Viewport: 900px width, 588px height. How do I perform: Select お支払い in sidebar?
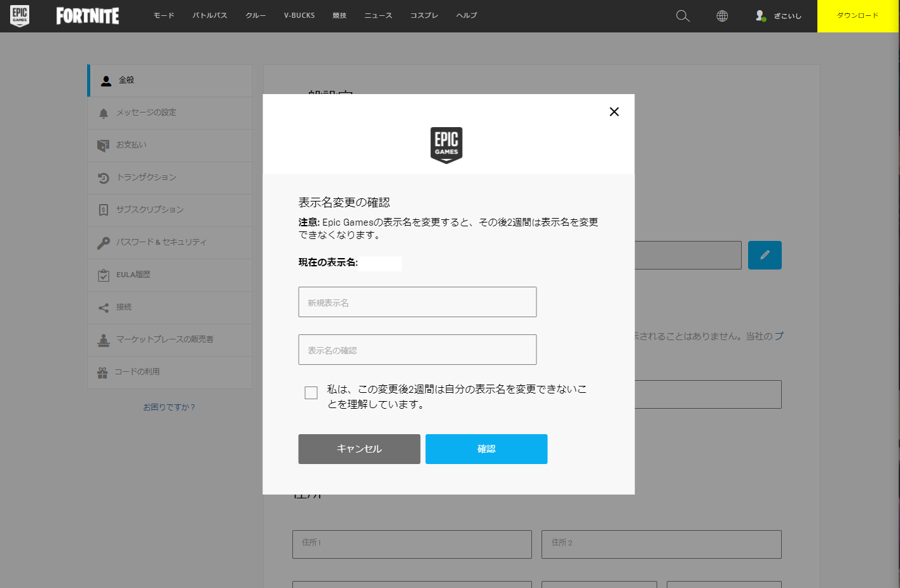click(170, 146)
